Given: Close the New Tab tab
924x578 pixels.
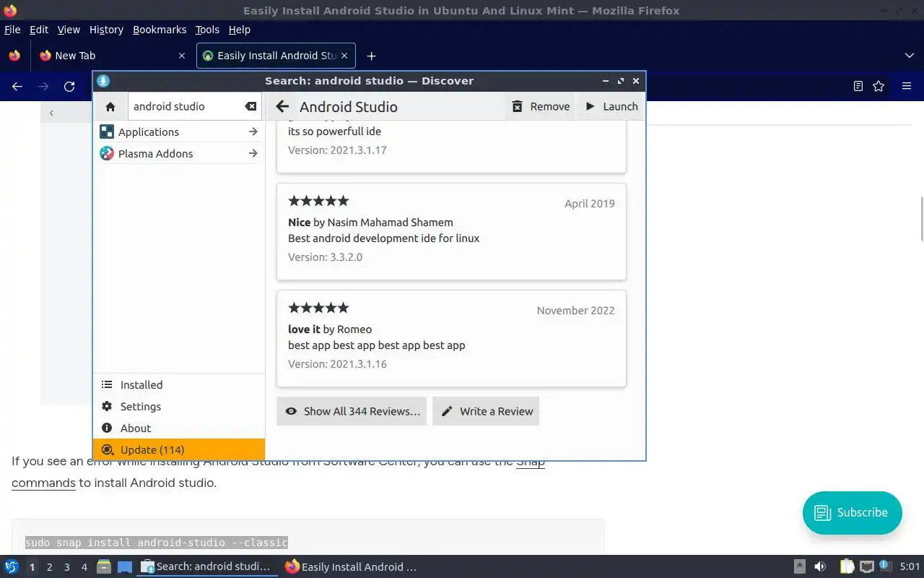Looking at the screenshot, I should (181, 56).
